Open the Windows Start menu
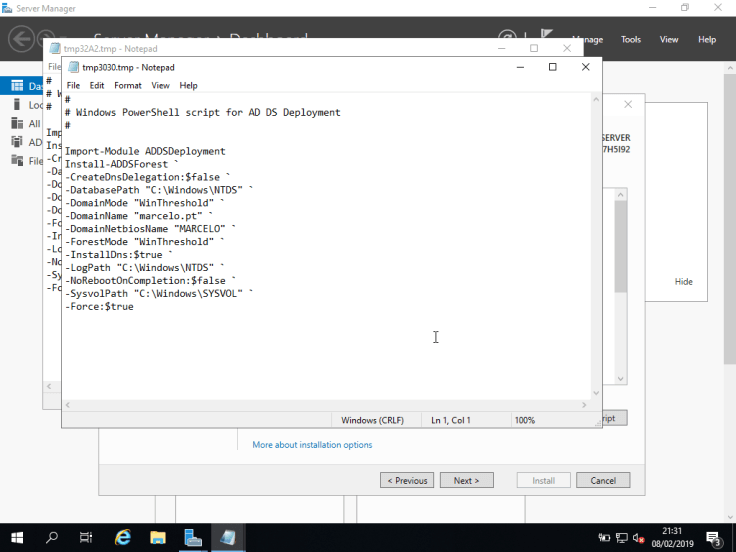Viewport: 736px width, 552px height. 18,538
